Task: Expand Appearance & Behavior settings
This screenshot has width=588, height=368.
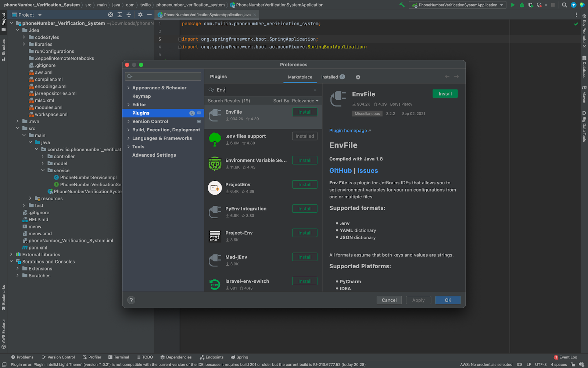Action: point(128,88)
